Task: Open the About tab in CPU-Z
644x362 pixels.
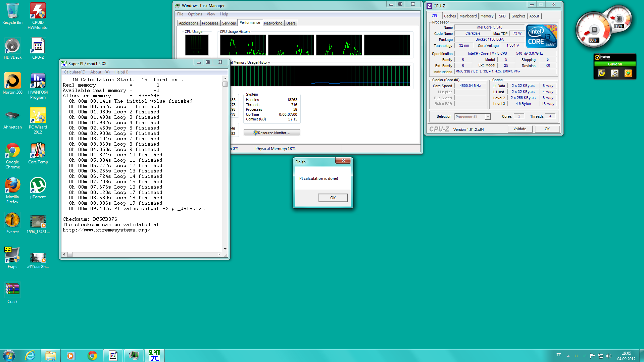Action: coord(534,16)
